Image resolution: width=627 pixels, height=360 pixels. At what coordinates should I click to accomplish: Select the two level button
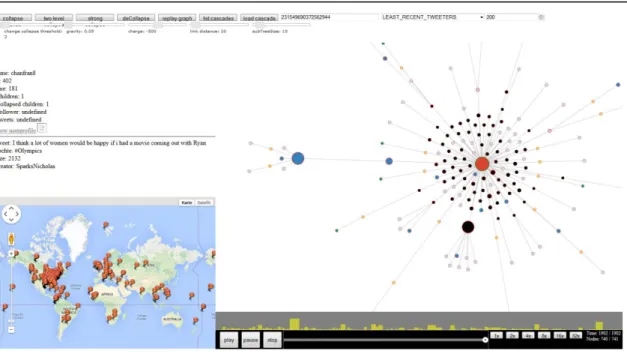[54, 18]
